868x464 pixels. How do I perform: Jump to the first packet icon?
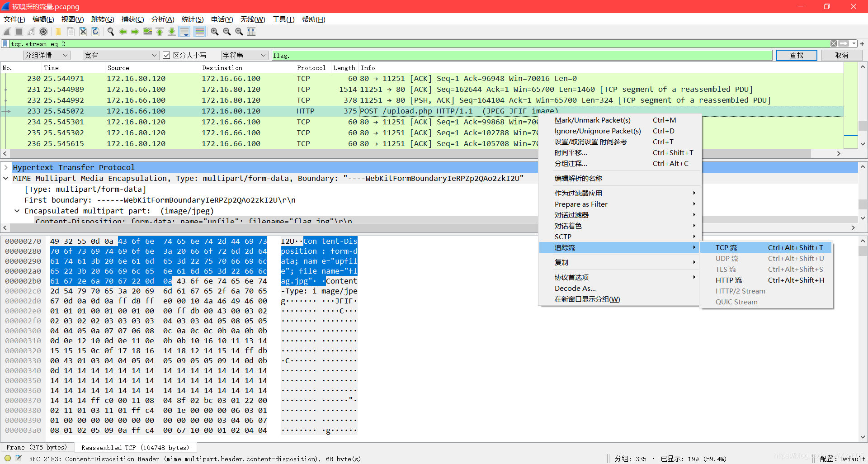[x=160, y=32]
